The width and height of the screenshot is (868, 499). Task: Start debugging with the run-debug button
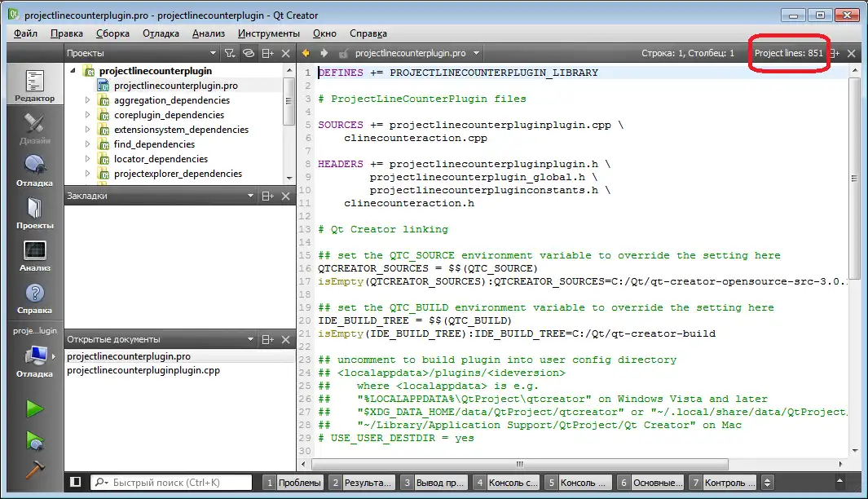pyautogui.click(x=34, y=441)
